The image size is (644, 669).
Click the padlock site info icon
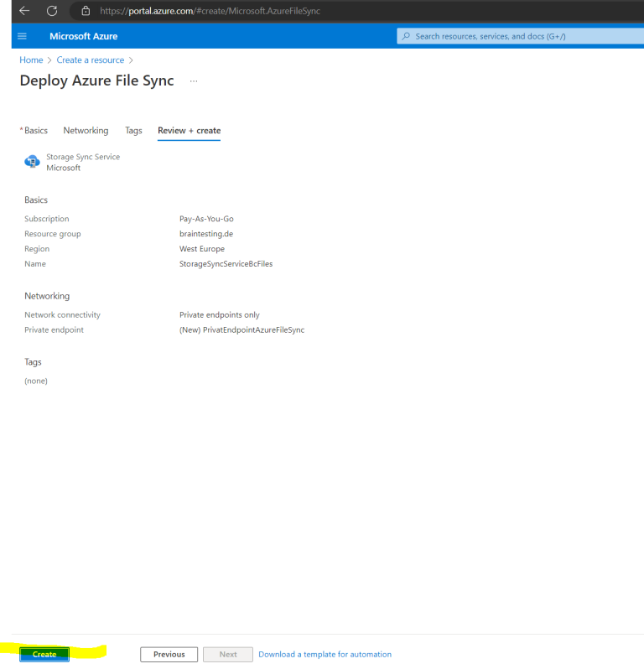tap(86, 11)
